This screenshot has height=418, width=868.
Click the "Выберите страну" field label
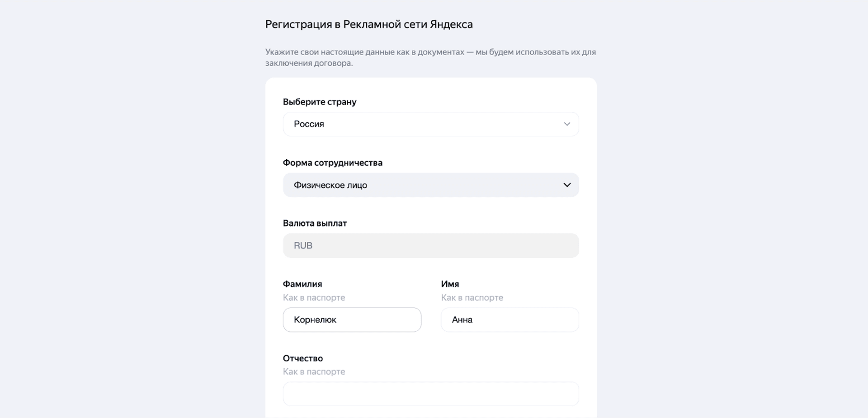point(320,102)
